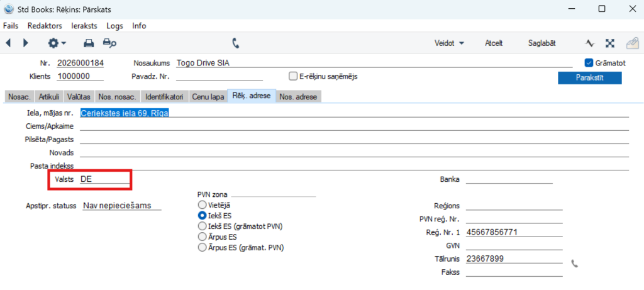Minimize the Std Books window
Image resolution: width=644 pixels, height=290 pixels.
coord(572,9)
